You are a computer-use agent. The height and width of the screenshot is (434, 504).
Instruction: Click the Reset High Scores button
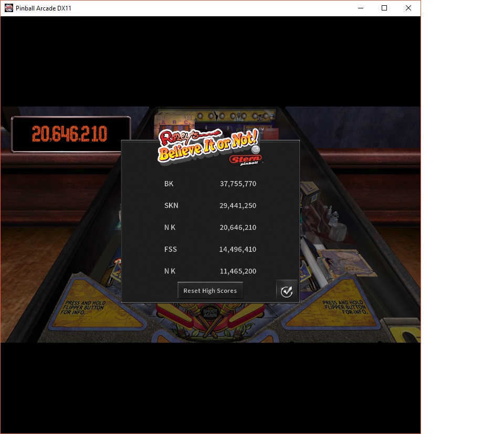210,291
